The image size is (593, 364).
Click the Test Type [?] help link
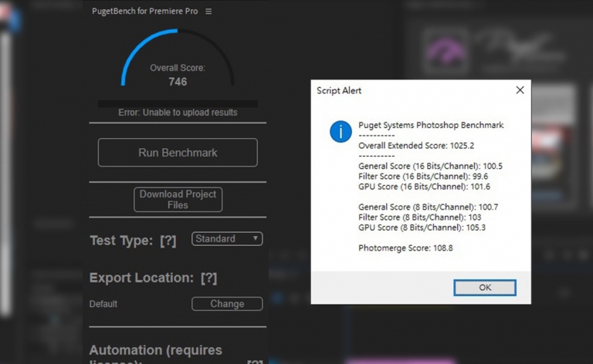tap(168, 241)
